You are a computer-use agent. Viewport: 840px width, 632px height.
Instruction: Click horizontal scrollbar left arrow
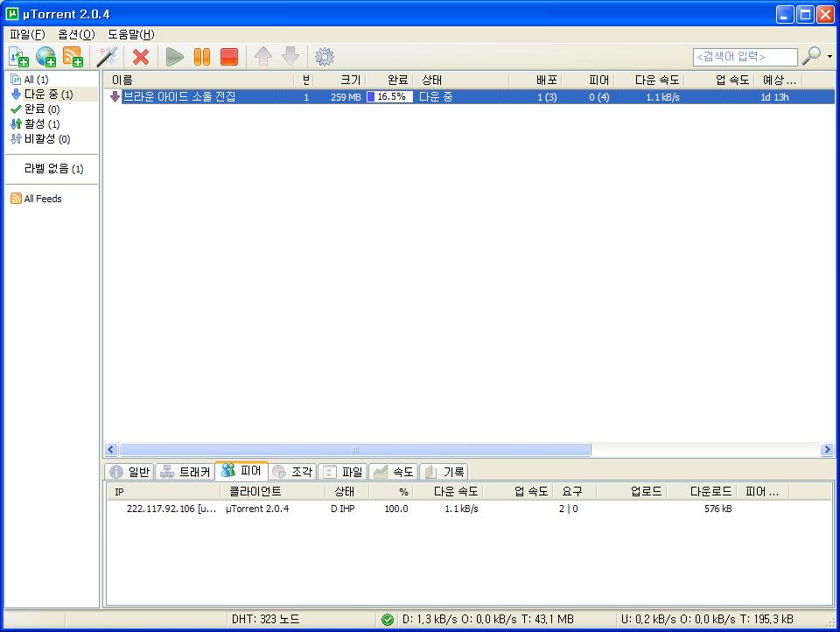[111, 449]
